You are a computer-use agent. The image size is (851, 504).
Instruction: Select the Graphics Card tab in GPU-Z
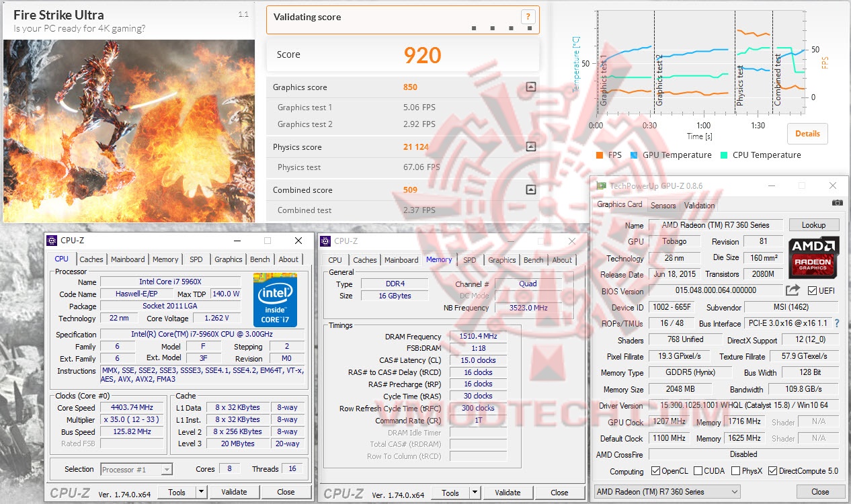click(x=620, y=204)
